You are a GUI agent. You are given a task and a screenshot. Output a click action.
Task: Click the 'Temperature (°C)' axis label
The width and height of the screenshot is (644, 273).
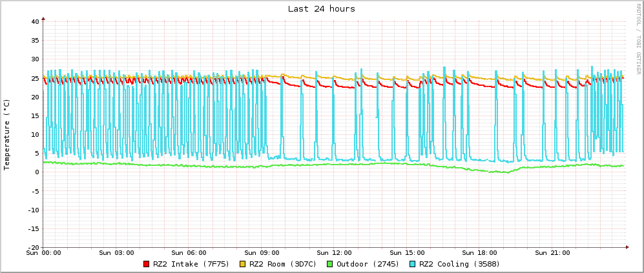coord(7,134)
